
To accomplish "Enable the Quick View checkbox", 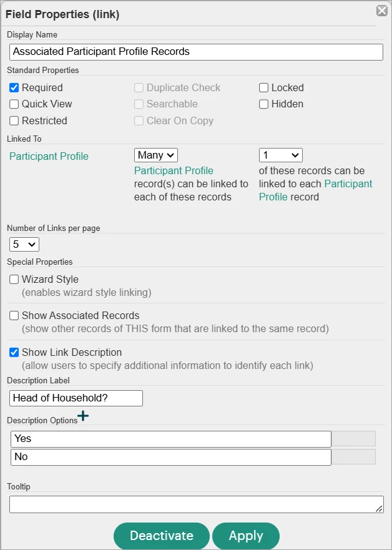I will point(14,104).
